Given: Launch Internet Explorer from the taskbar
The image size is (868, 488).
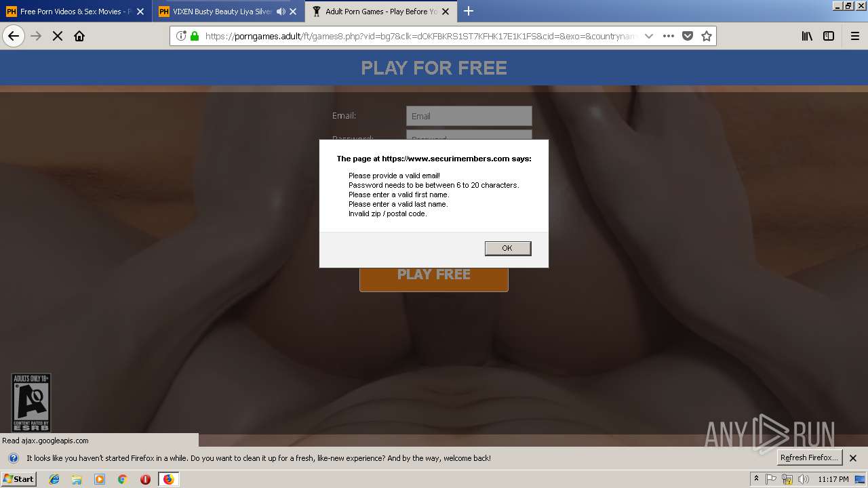Looking at the screenshot, I should pyautogui.click(x=54, y=479).
